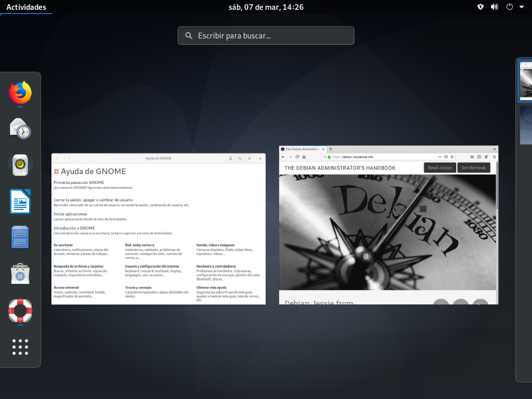Switch to the empty second workspace thumbnail

[526, 125]
